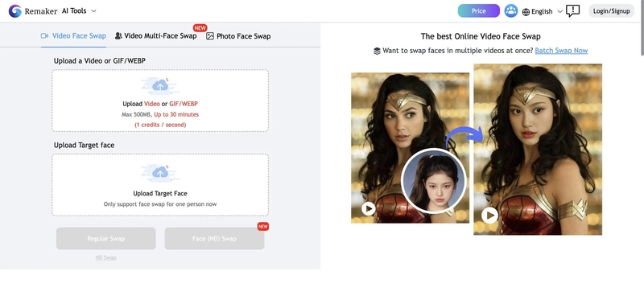
Task: Click the stacked layers batch icon
Action: point(377,51)
